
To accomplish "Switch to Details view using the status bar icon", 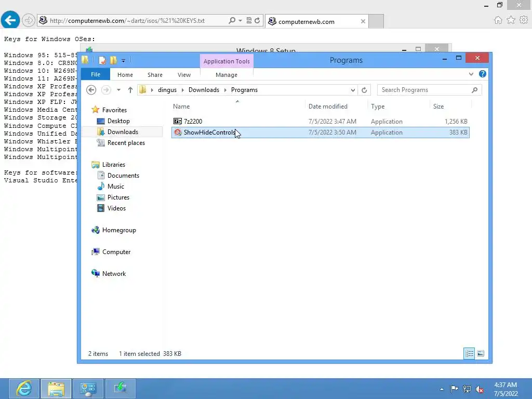I will 469,353.
